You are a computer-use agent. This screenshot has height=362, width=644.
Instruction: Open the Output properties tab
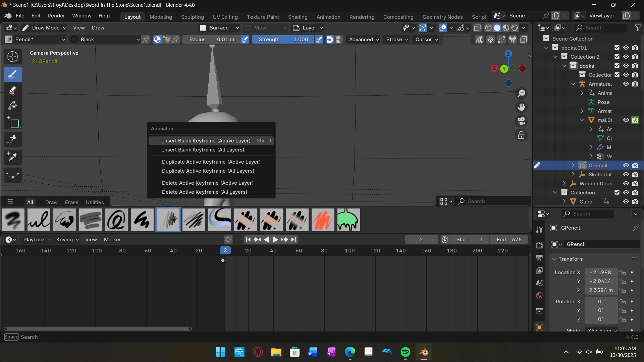(x=539, y=258)
